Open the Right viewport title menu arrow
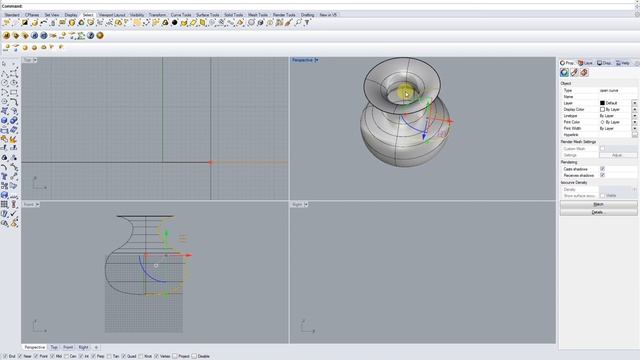 pos(306,204)
